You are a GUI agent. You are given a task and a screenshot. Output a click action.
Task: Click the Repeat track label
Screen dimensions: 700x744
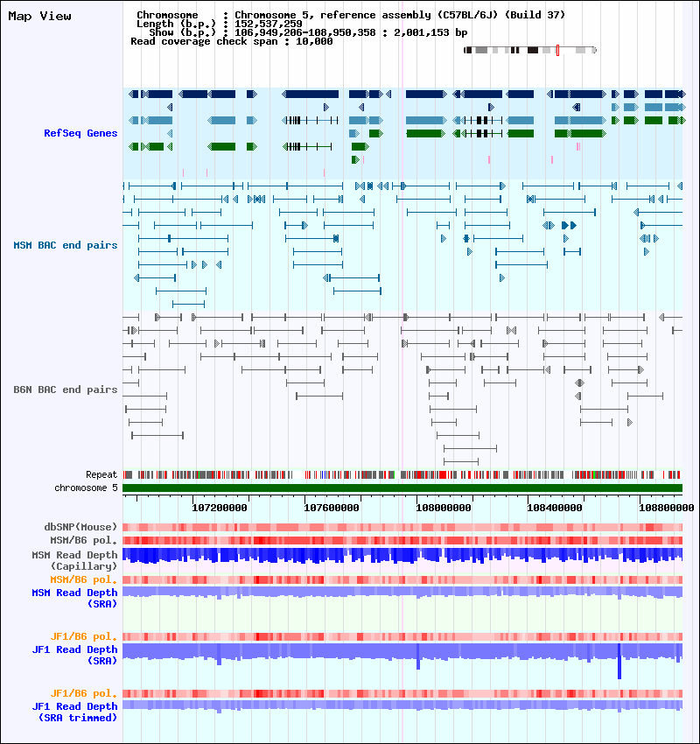pos(101,475)
